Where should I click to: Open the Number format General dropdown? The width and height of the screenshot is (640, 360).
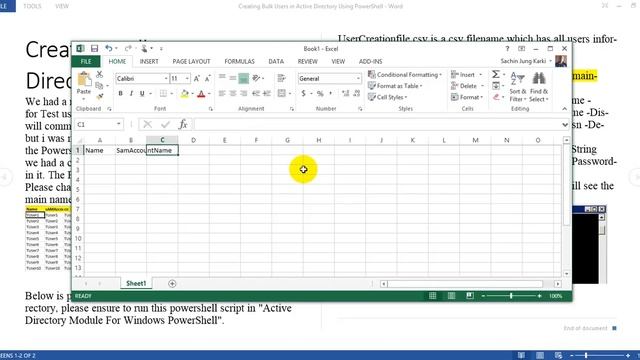click(x=358, y=78)
